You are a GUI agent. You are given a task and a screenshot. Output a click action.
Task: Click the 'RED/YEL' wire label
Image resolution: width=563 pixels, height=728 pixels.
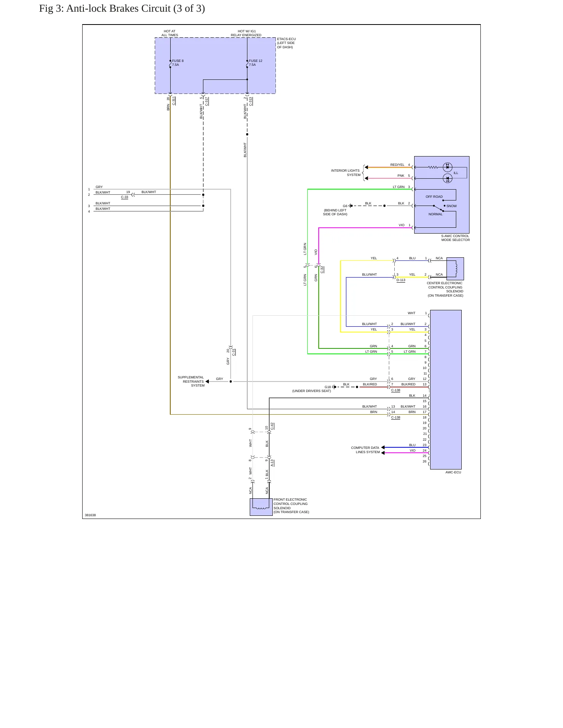pyautogui.click(x=397, y=165)
